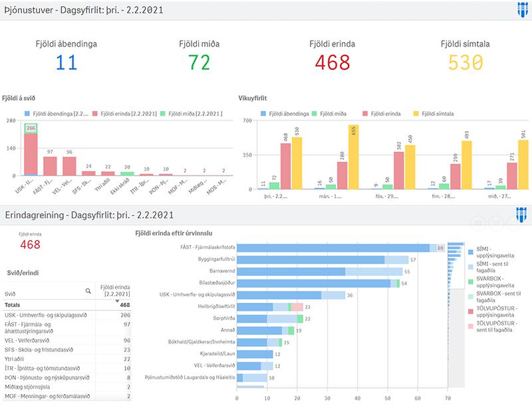
Task: Select Miðlæg stjórnsýsla table row
Action: tap(67, 387)
